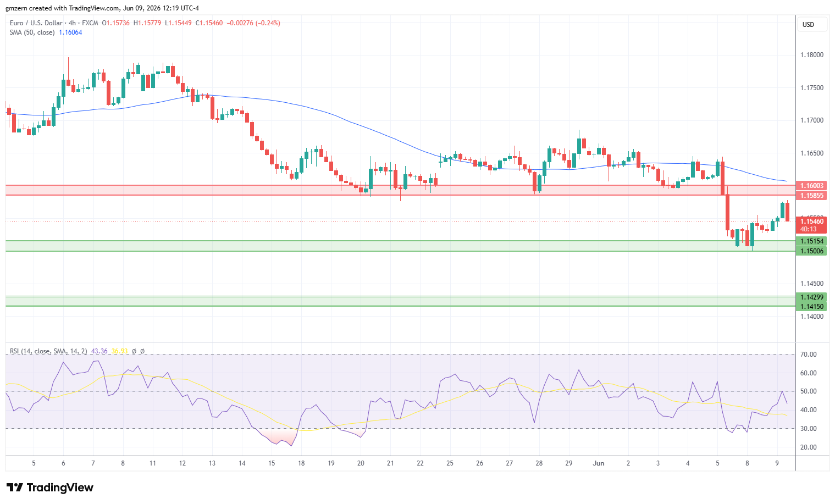Click the high price H1.15779
Screen dimensions: 835x504
click(x=147, y=23)
